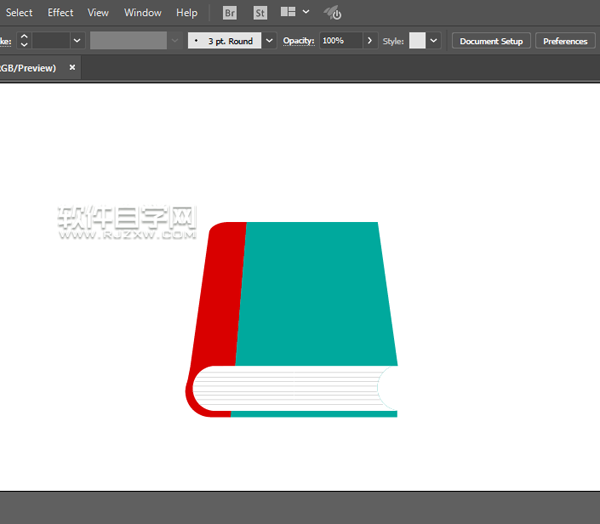Open the View menu
This screenshot has height=524, width=600.
[98, 13]
